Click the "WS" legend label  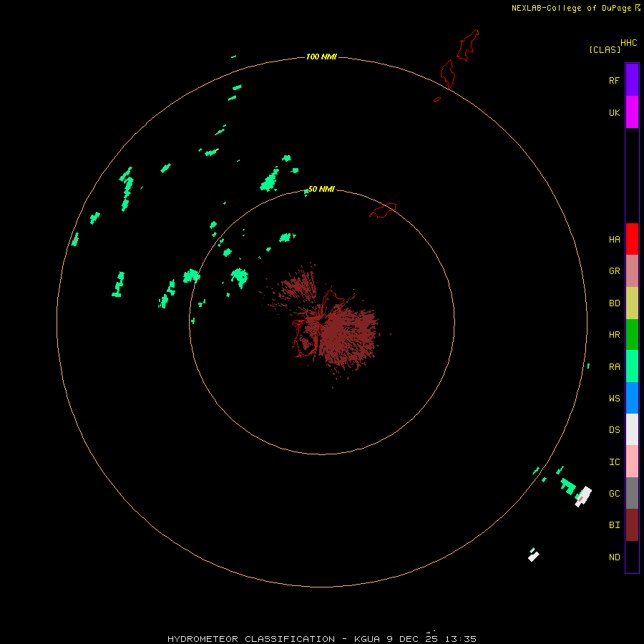click(614, 399)
